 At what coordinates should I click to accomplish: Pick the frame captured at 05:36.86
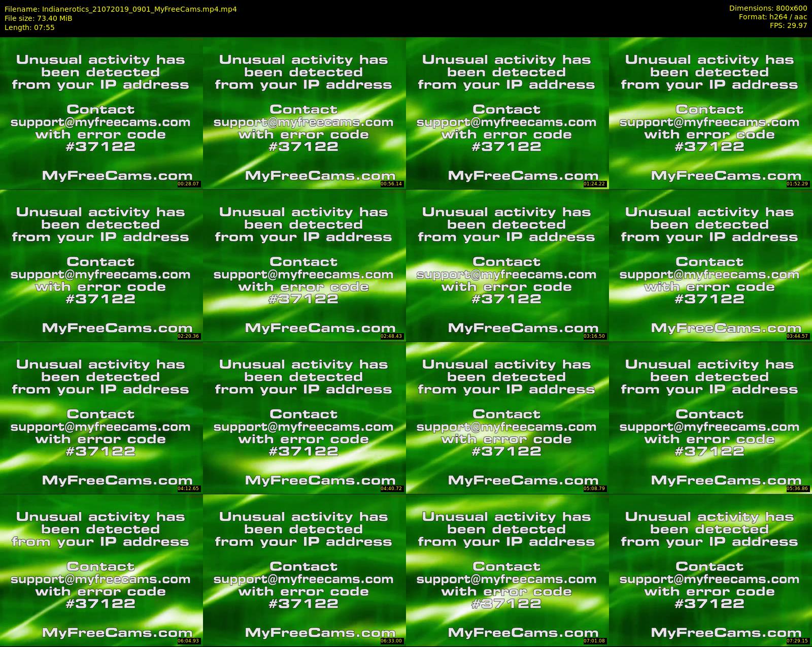(710, 417)
